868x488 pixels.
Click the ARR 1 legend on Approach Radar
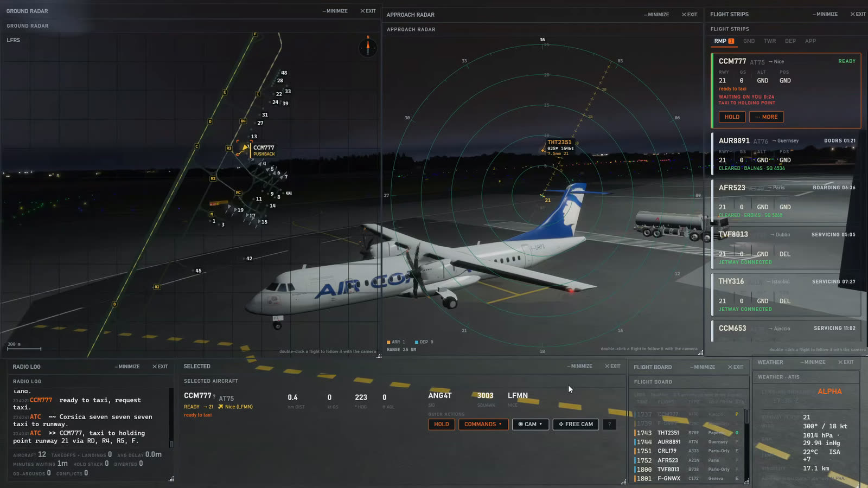click(x=396, y=342)
